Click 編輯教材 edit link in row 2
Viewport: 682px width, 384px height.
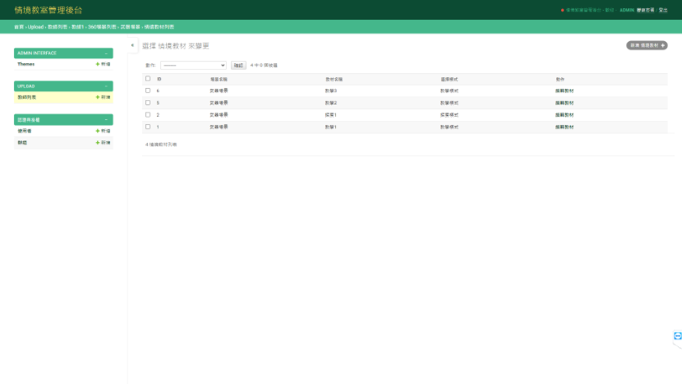564,115
